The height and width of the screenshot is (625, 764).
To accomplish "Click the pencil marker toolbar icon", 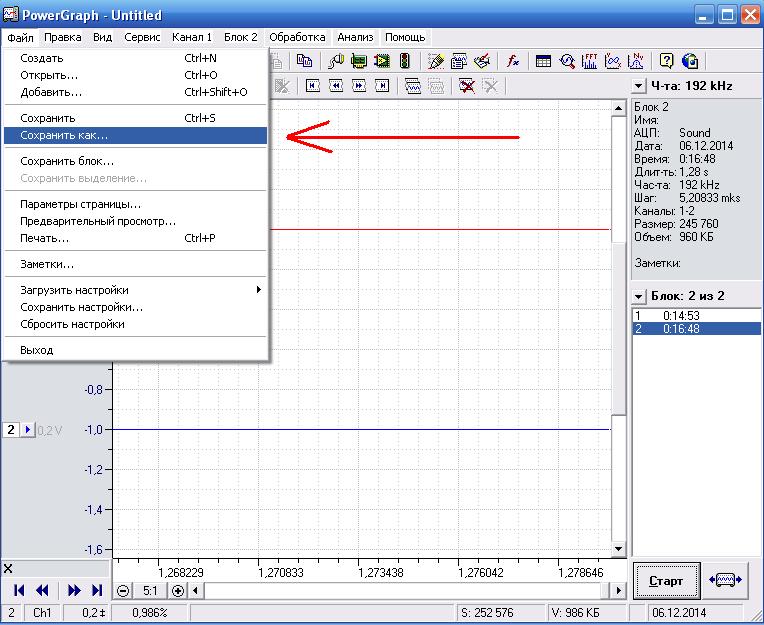I will (436, 61).
